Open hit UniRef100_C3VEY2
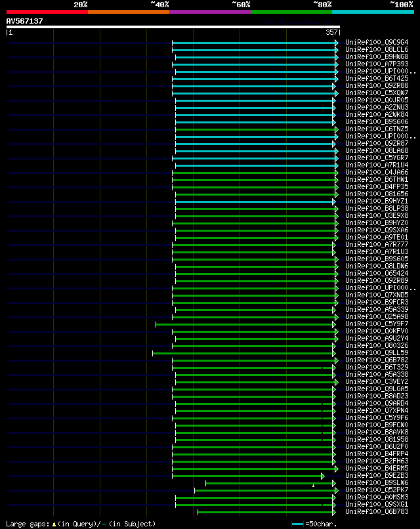Image resolution: width=420 pixels, height=529 pixels. click(377, 381)
